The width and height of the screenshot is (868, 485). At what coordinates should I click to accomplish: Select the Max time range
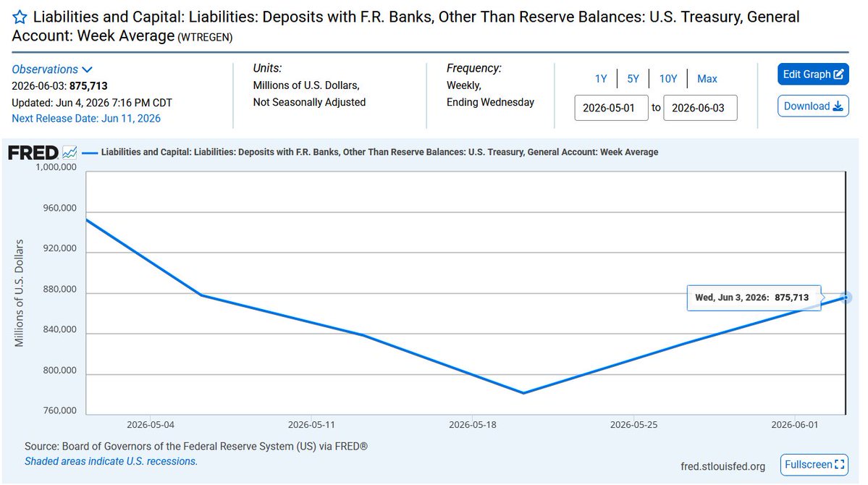pyautogui.click(x=707, y=79)
